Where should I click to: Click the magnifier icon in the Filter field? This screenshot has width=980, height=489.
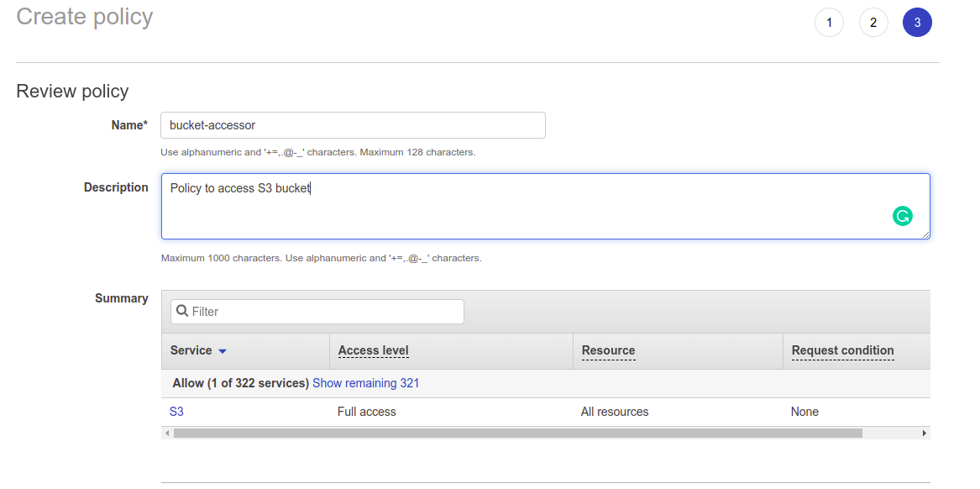[181, 311]
